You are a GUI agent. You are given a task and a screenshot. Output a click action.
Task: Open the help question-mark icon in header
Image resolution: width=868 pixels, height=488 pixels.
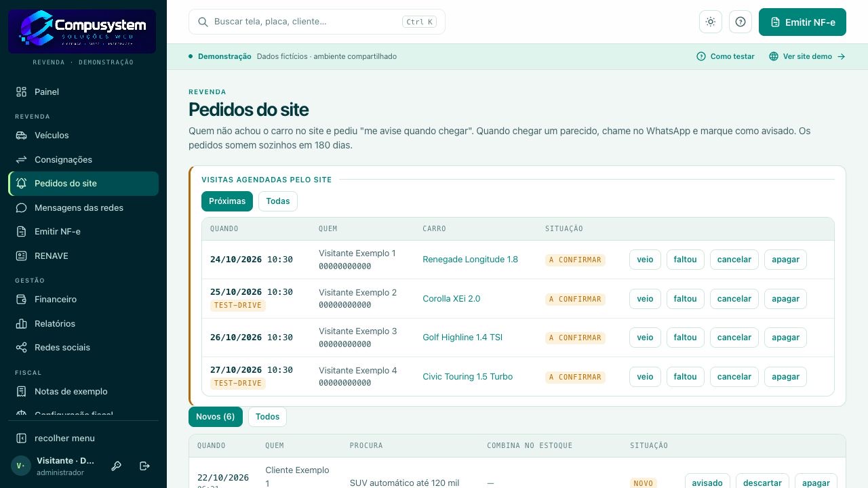tap(741, 22)
